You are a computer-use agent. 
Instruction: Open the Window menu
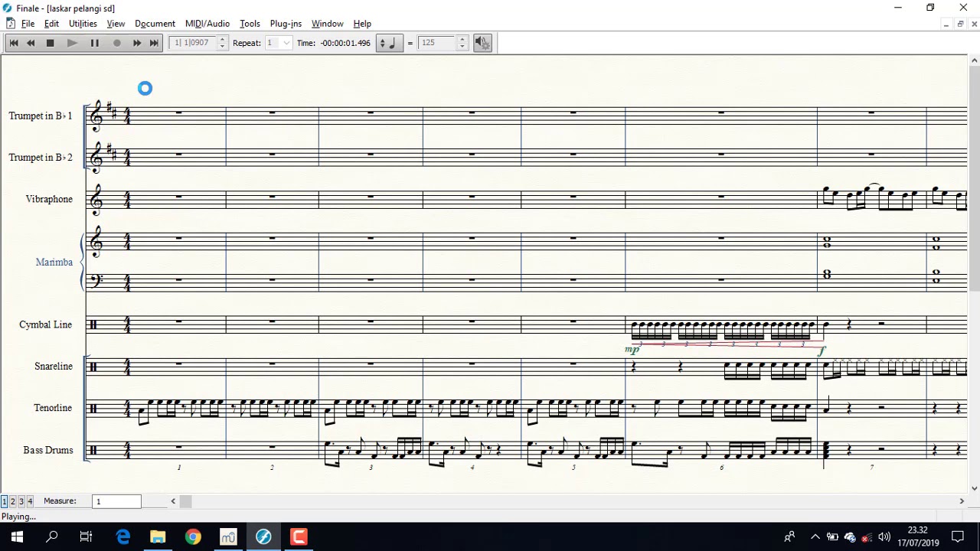[327, 24]
